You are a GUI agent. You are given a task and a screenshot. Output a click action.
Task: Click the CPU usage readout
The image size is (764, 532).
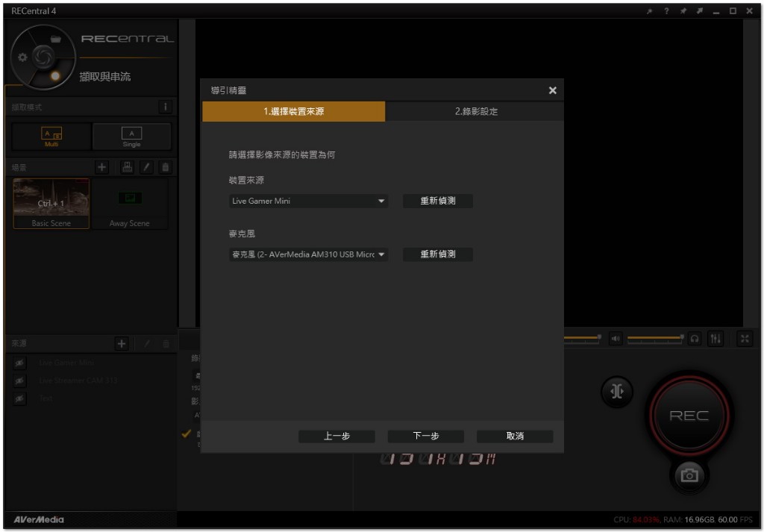coord(636,520)
